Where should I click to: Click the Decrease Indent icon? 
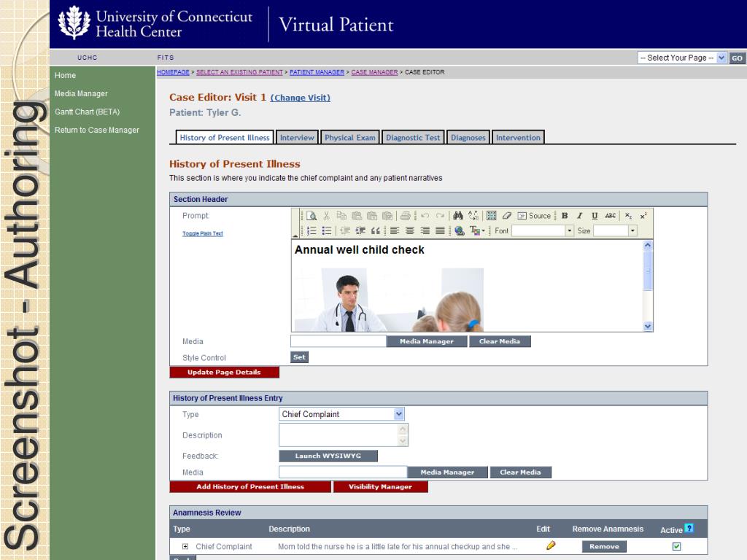coord(345,231)
